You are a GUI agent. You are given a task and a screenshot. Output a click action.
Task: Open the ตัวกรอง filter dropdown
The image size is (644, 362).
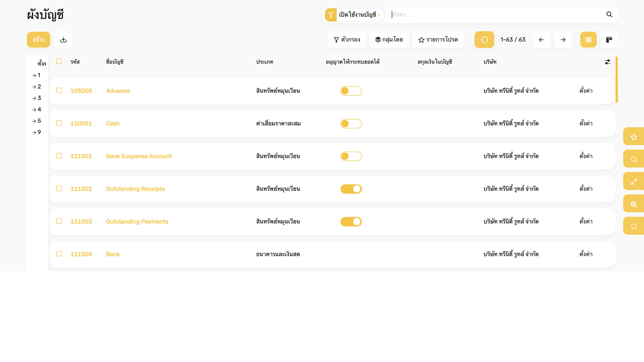pos(346,40)
